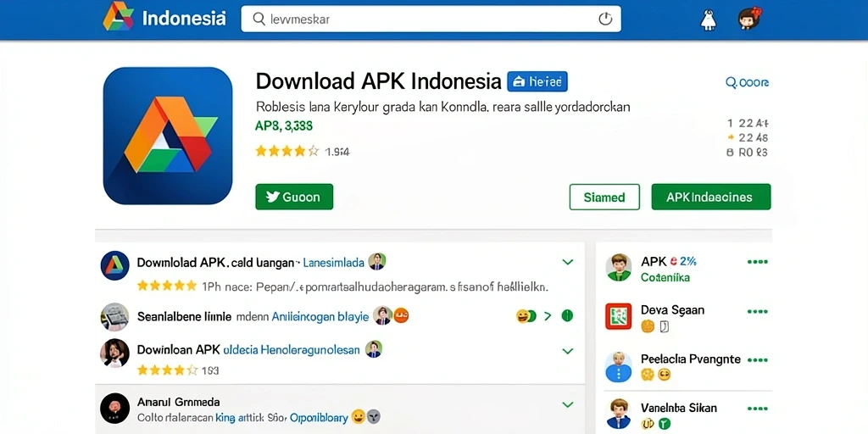Click the app icon beside 'Downlolad APK. cald'
868x434 pixels.
pyautogui.click(x=115, y=265)
